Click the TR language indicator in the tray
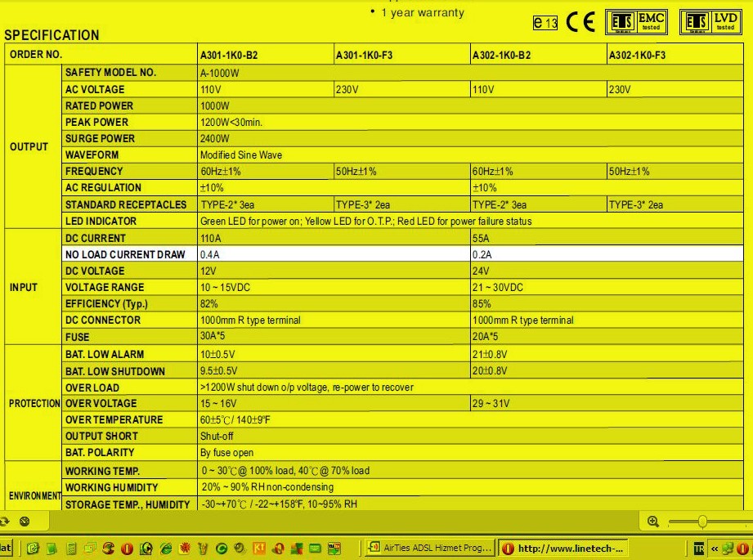753x560 pixels. (699, 549)
